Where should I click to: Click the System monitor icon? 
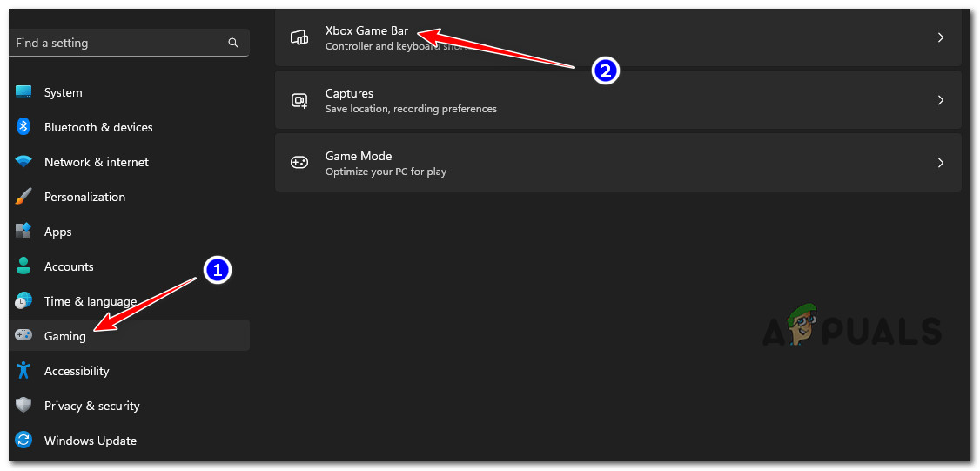[x=23, y=92]
